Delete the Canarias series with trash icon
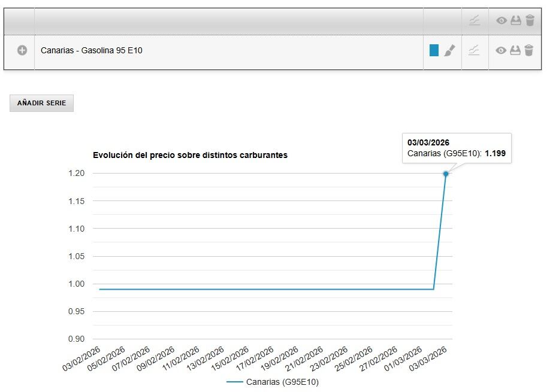The width and height of the screenshot is (556, 392). pos(528,51)
